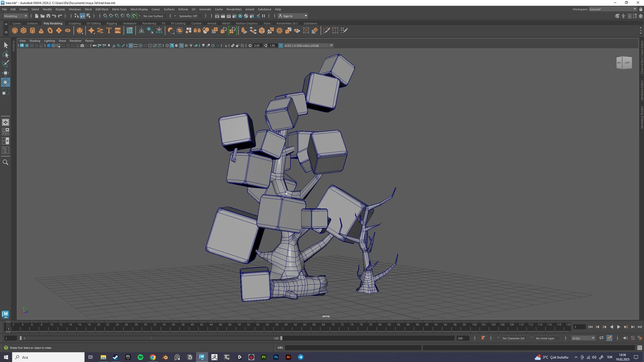The height and width of the screenshot is (362, 644).
Task: Click the timeline range slider bar
Action: (151, 338)
